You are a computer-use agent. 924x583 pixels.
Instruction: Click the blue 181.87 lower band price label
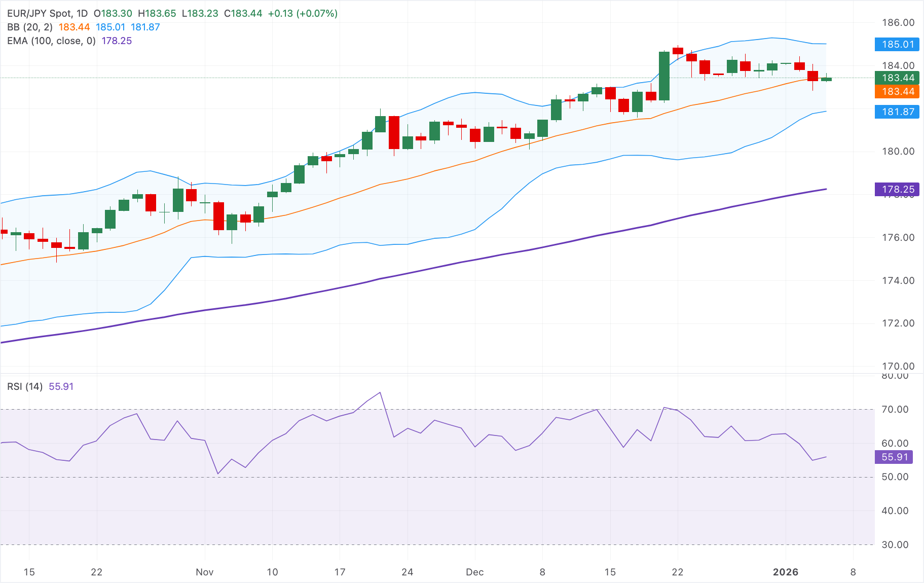pos(896,112)
